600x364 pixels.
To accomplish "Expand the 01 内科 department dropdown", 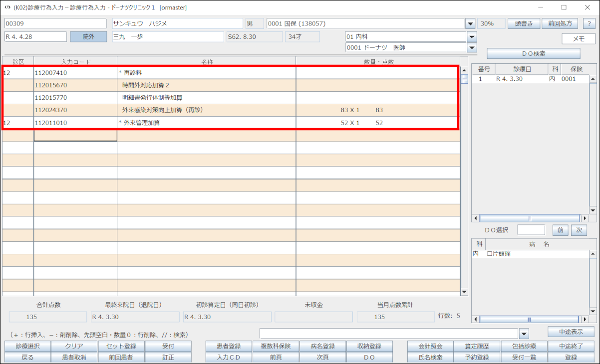I will pos(472,37).
